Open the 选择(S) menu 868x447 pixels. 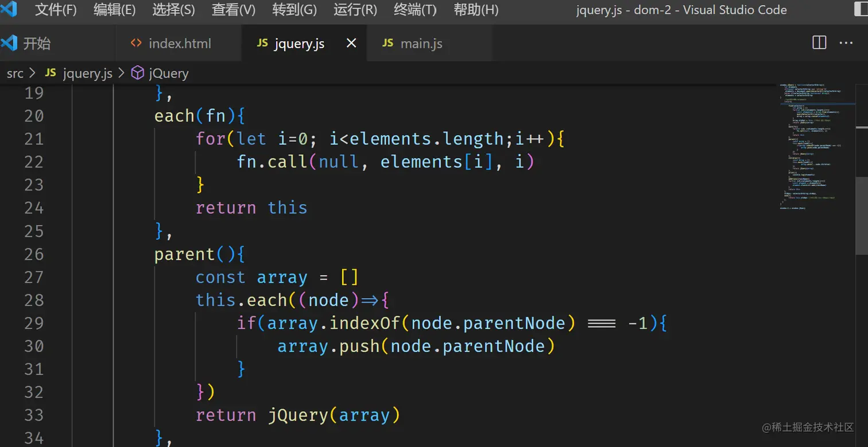[x=174, y=10]
